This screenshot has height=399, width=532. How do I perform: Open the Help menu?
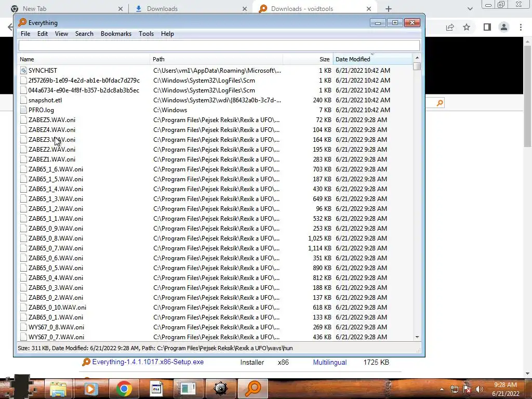[x=167, y=34]
